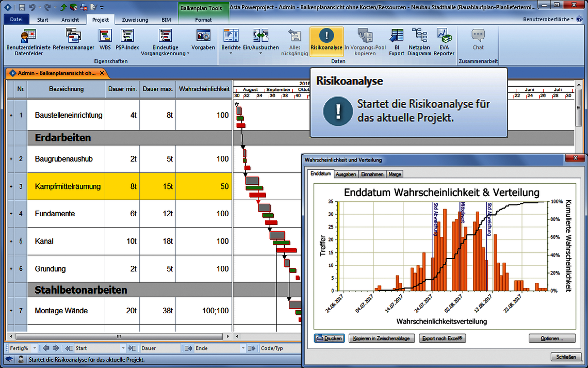This screenshot has width=588, height=368.
Task: Click the Powerproject application logo icon
Action: click(8, 7)
